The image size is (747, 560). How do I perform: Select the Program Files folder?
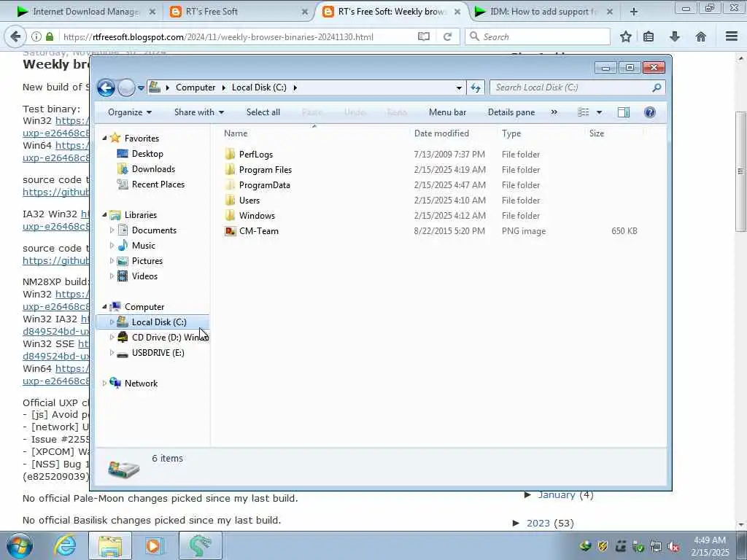point(266,169)
